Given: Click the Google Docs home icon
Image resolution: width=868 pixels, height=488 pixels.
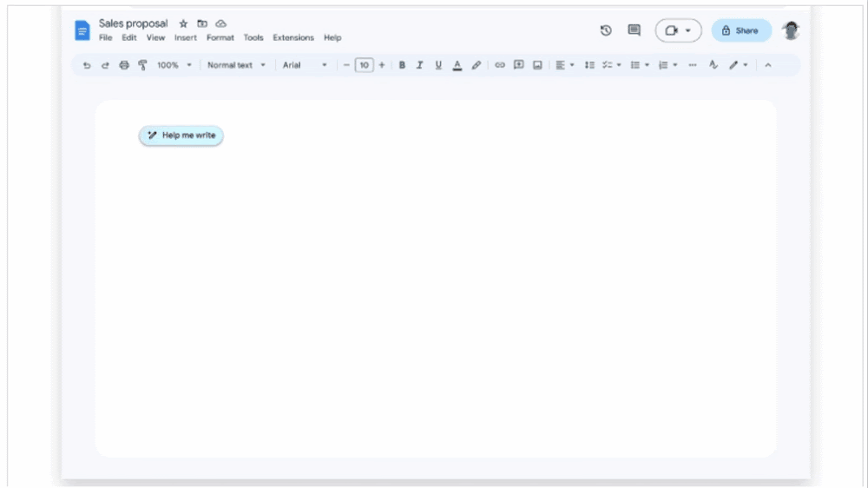Looking at the screenshot, I should (x=82, y=30).
